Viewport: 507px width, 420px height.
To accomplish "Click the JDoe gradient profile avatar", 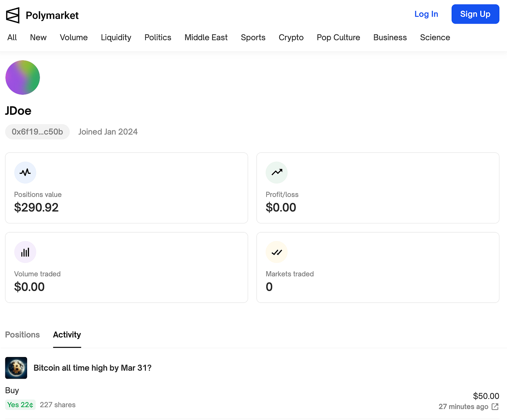I will coord(22,77).
